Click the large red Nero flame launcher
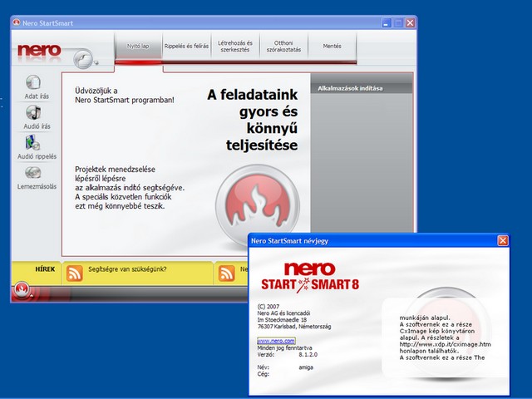The height and width of the screenshot is (399, 532). pos(258,205)
